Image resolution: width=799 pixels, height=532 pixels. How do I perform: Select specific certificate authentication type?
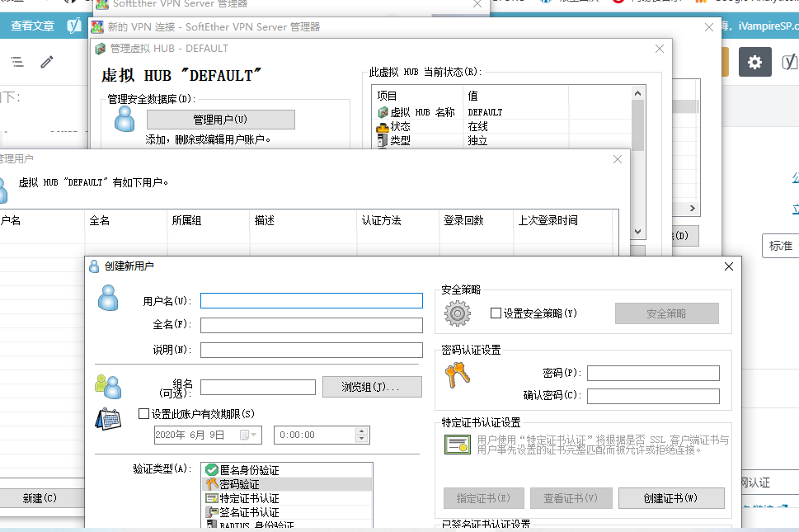[x=288, y=498]
